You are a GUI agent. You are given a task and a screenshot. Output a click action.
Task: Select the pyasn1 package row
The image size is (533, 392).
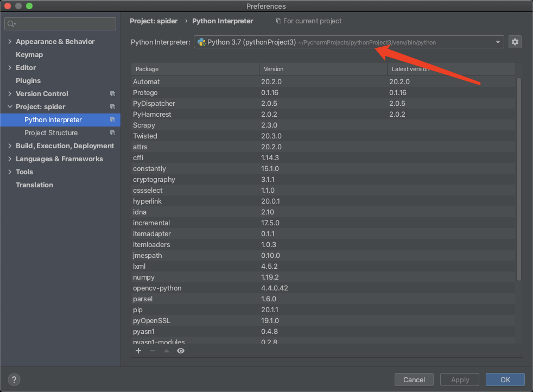click(x=323, y=332)
